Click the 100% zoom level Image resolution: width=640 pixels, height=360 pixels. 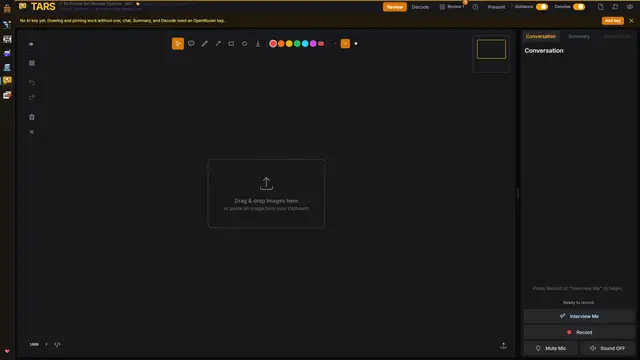point(34,344)
